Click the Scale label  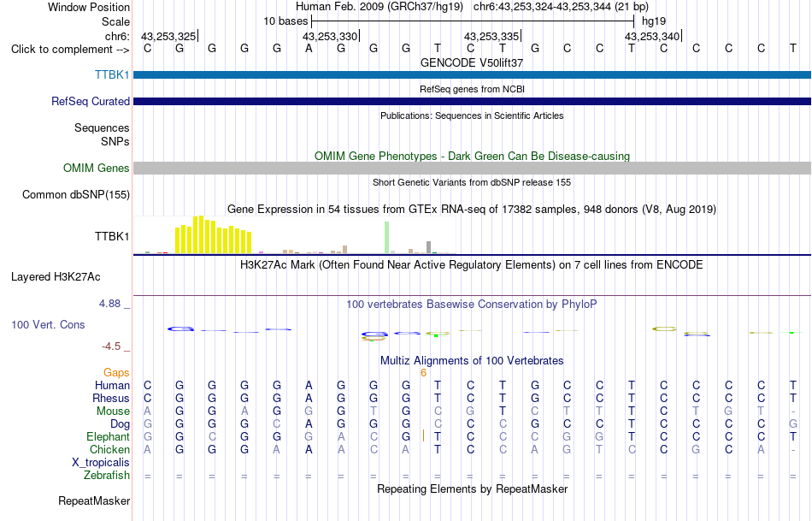click(115, 21)
